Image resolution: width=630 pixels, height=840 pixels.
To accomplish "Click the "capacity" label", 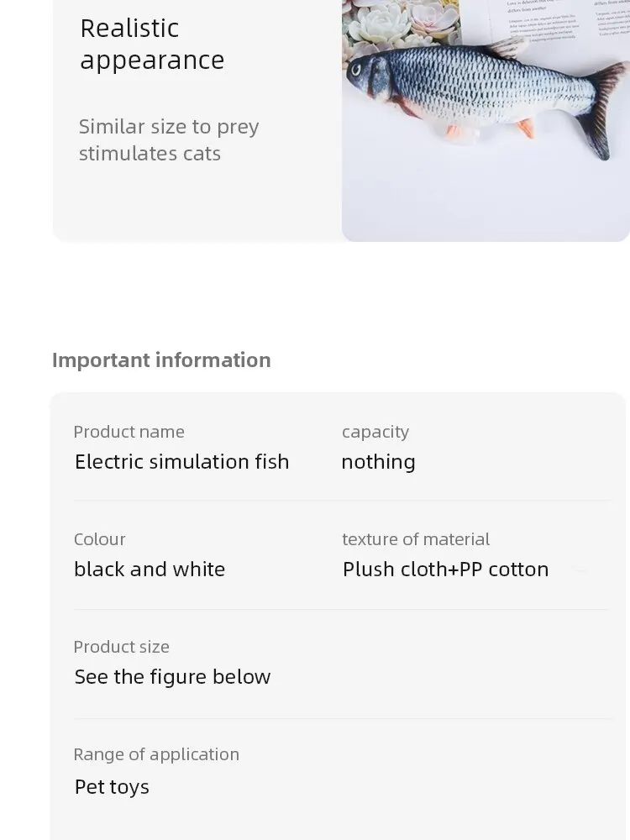I will [375, 432].
